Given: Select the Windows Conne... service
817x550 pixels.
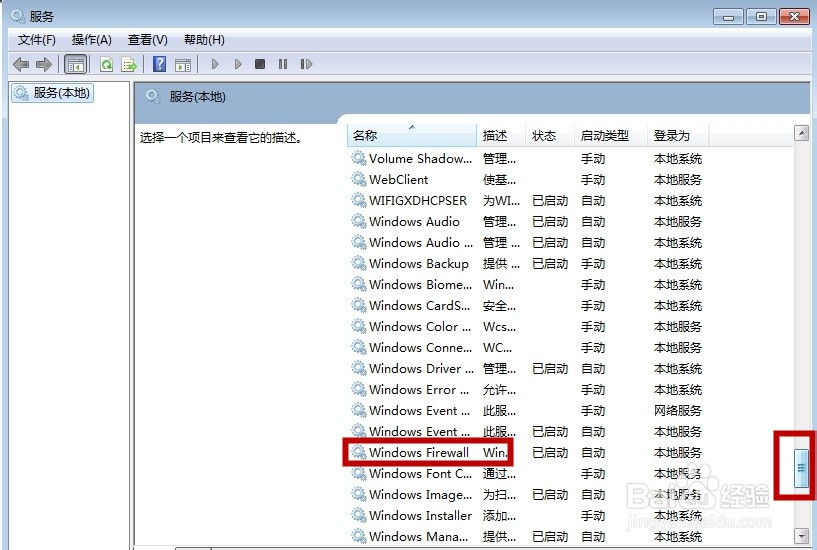Looking at the screenshot, I should coord(526,347).
